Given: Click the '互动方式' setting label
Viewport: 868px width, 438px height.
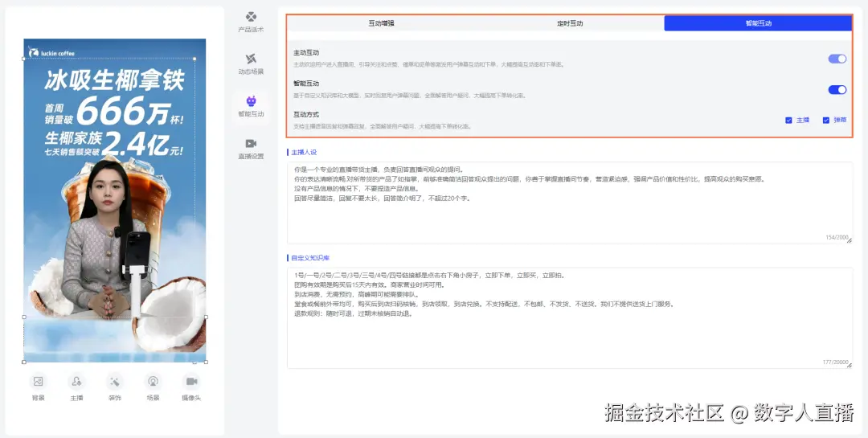Looking at the screenshot, I should pos(306,115).
